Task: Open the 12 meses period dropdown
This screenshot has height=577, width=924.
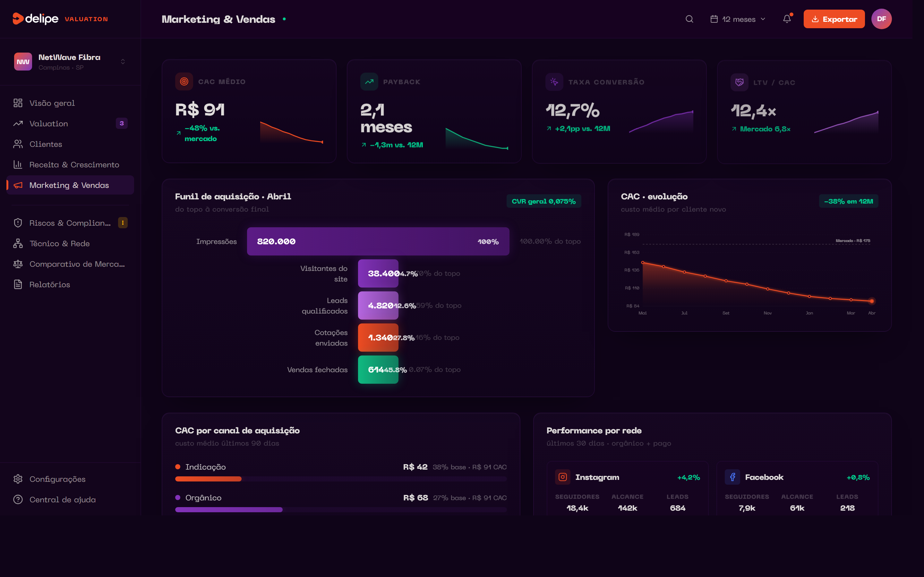Action: (x=738, y=19)
